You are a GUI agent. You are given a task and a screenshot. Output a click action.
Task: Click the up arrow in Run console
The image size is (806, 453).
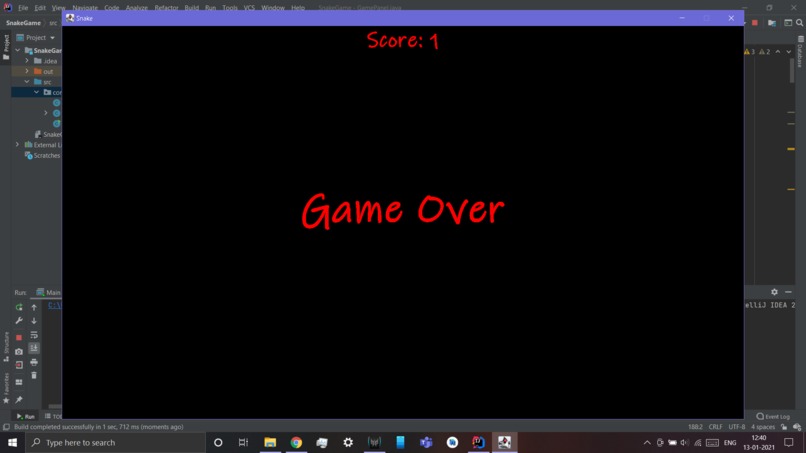click(34, 307)
